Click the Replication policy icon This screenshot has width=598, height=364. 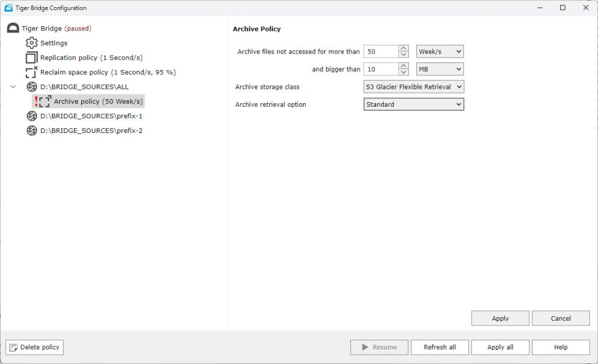click(x=32, y=58)
